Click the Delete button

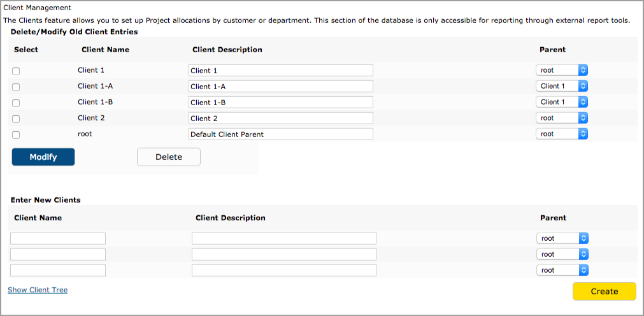pos(169,157)
